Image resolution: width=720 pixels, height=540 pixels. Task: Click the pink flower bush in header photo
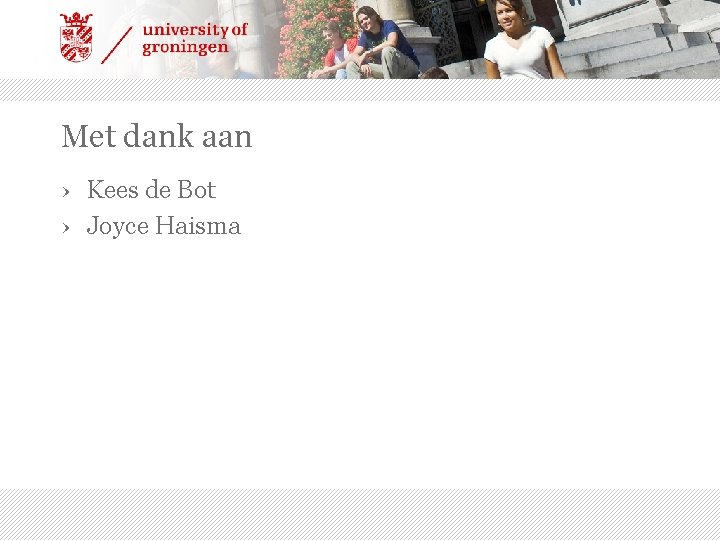pyautogui.click(x=308, y=39)
